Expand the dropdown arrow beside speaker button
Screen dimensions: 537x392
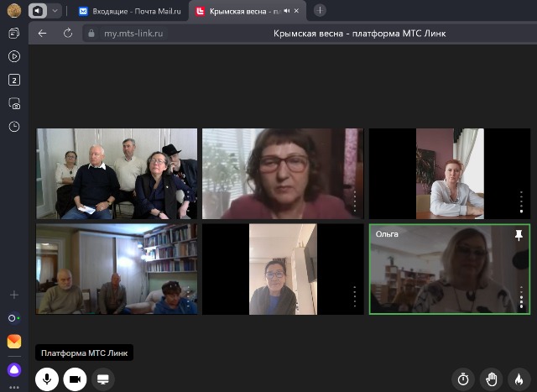point(55,11)
